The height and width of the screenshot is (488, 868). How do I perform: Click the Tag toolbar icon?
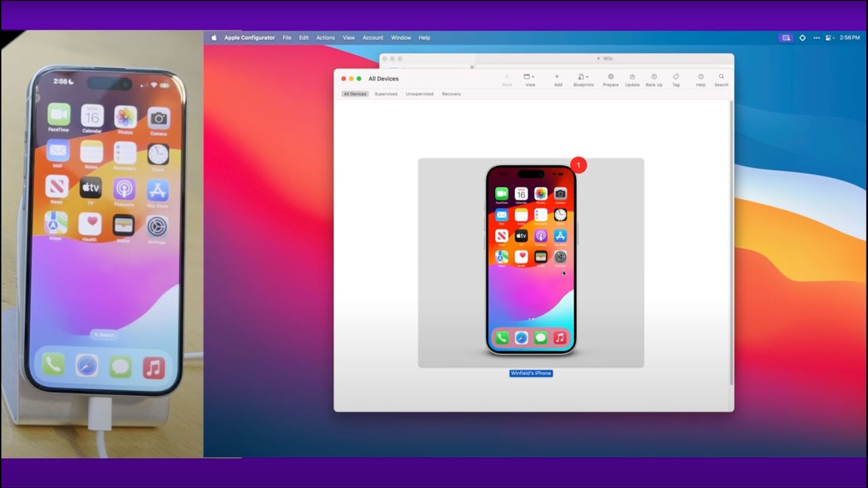click(x=676, y=77)
